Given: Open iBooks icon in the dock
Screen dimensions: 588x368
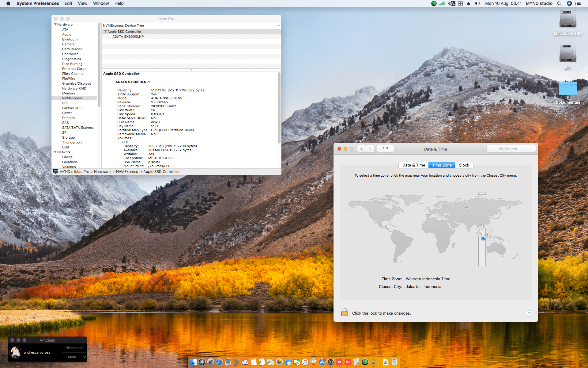Looking at the screenshot, I should pos(314,362).
